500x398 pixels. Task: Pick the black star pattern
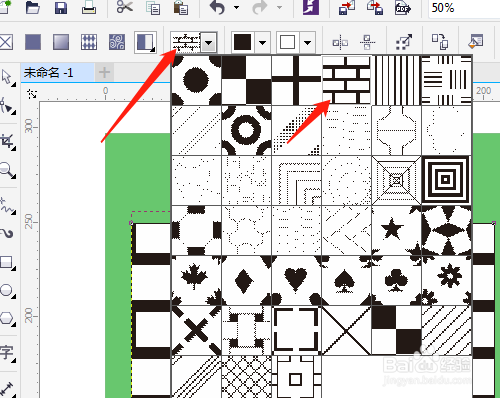click(397, 230)
